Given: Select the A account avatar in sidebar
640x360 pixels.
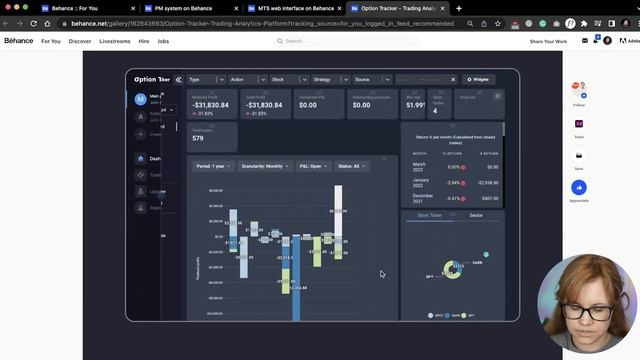Looking at the screenshot, I should coord(140,117).
